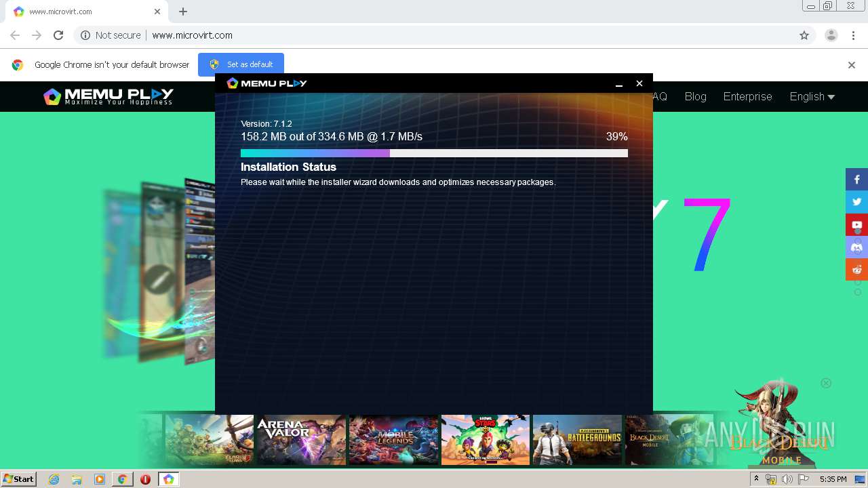
Task: Click the 5:35 PM system clock
Action: 833,479
